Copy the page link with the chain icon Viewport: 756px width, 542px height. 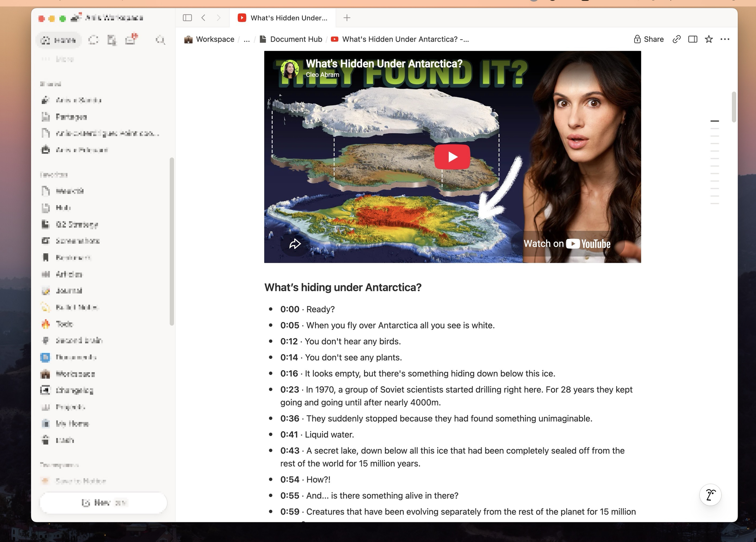click(677, 39)
